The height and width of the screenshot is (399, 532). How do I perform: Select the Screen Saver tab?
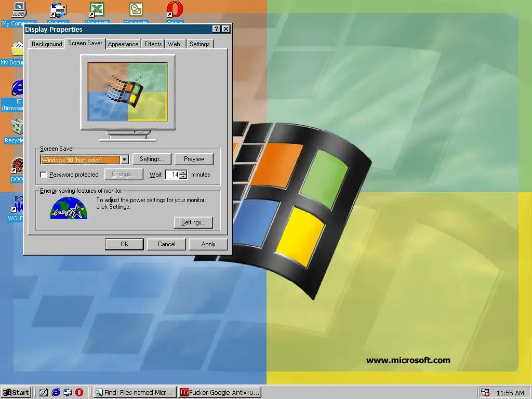[x=85, y=43]
